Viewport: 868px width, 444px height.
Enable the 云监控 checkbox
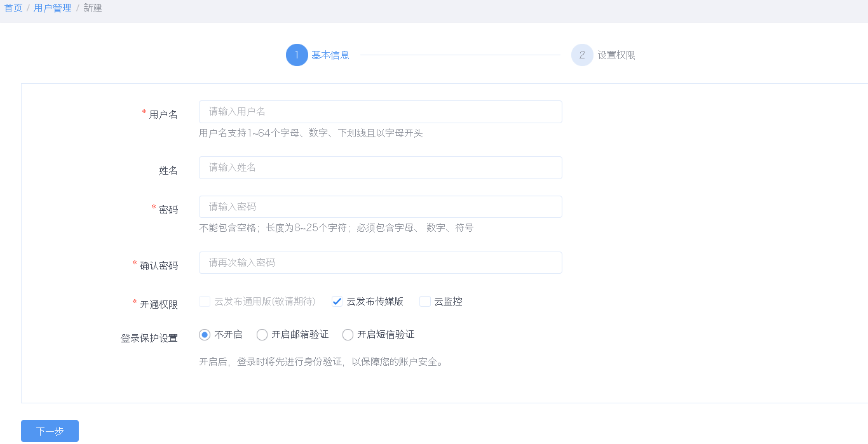coord(425,302)
